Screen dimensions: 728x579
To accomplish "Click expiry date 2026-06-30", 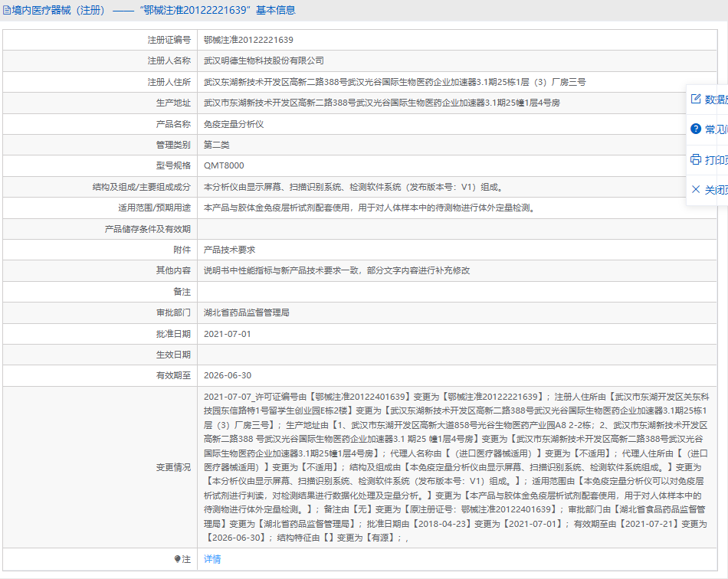I will tap(227, 375).
